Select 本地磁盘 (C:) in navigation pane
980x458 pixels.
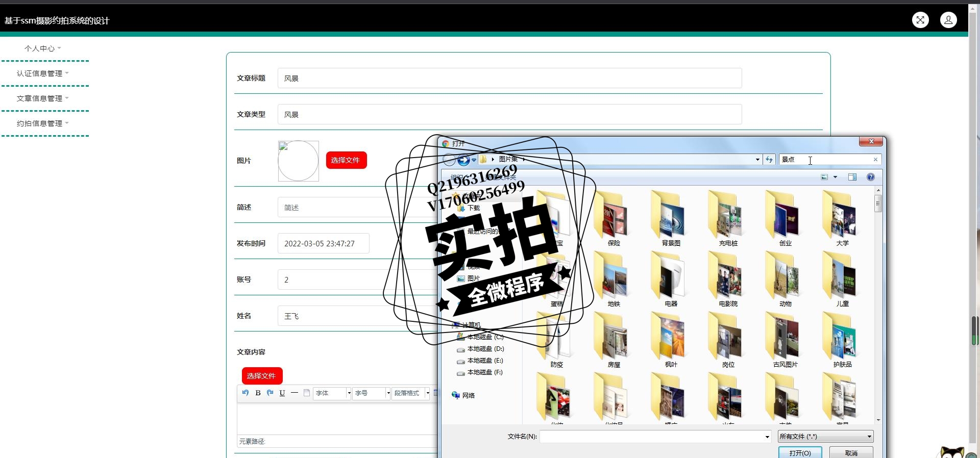click(x=480, y=337)
